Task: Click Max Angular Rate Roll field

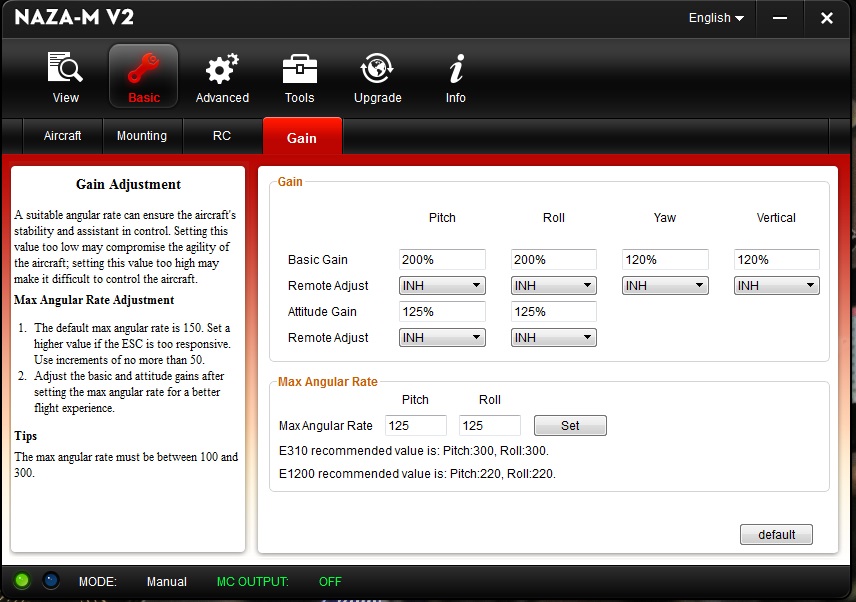Action: point(490,425)
